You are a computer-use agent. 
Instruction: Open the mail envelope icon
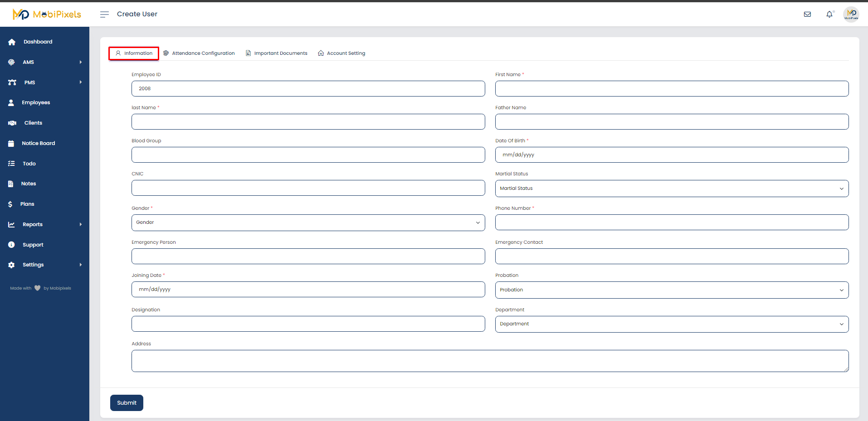point(807,15)
